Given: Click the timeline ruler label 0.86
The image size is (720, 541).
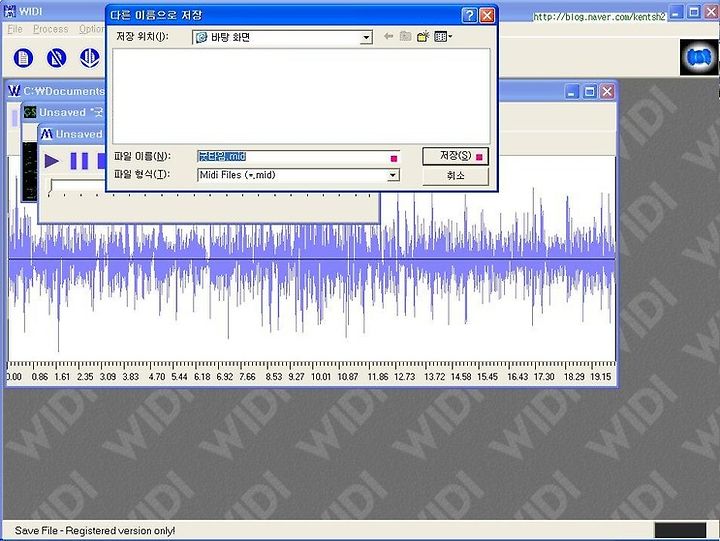Looking at the screenshot, I should point(40,377).
